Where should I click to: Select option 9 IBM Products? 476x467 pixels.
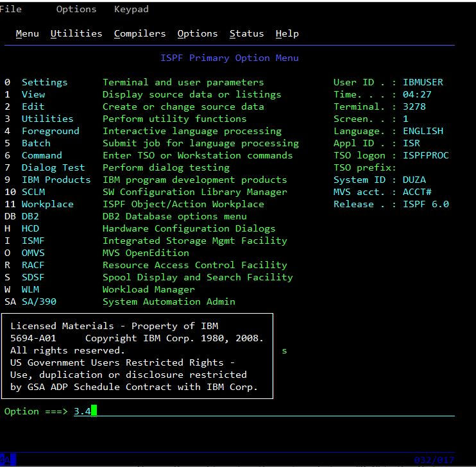coord(56,180)
